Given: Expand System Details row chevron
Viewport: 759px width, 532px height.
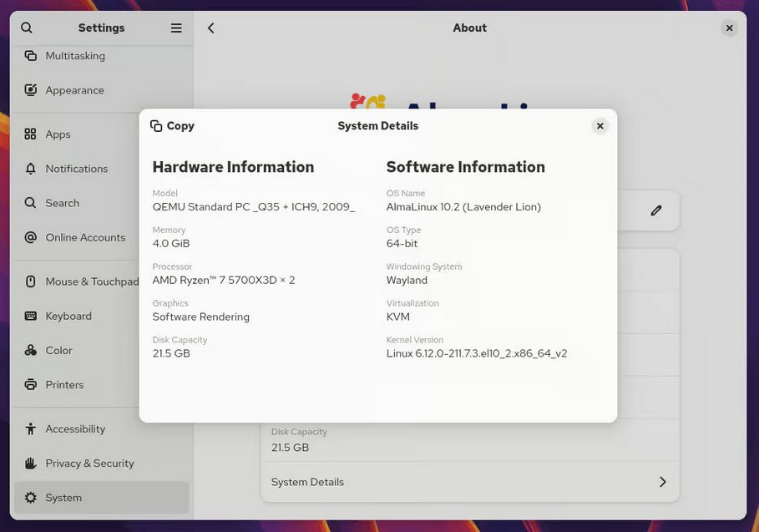Looking at the screenshot, I should [663, 482].
